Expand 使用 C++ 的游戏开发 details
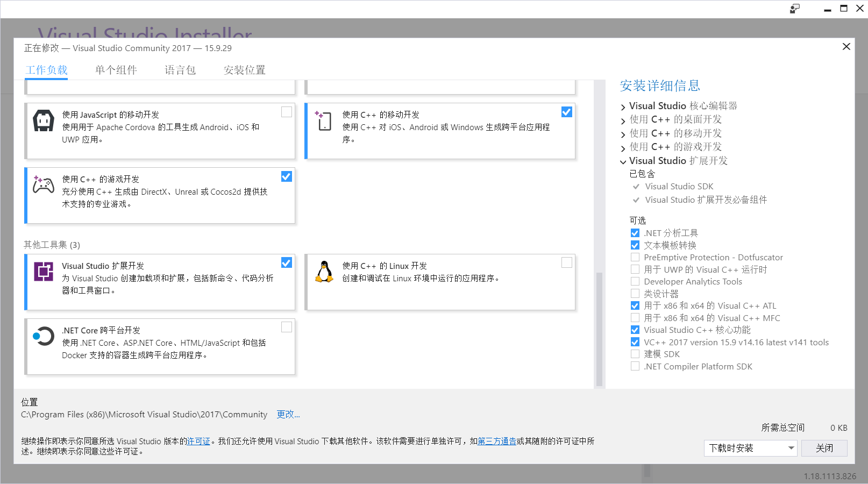This screenshot has width=868, height=484. (623, 148)
